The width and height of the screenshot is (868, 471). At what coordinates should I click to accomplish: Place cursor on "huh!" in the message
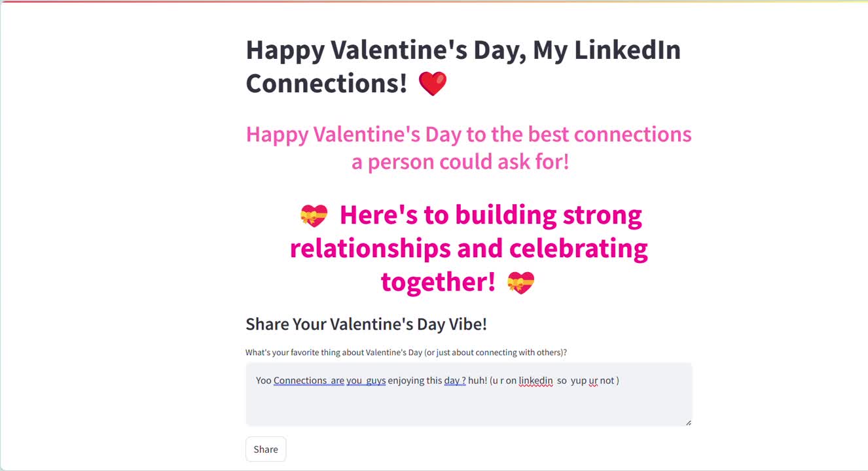click(x=477, y=381)
